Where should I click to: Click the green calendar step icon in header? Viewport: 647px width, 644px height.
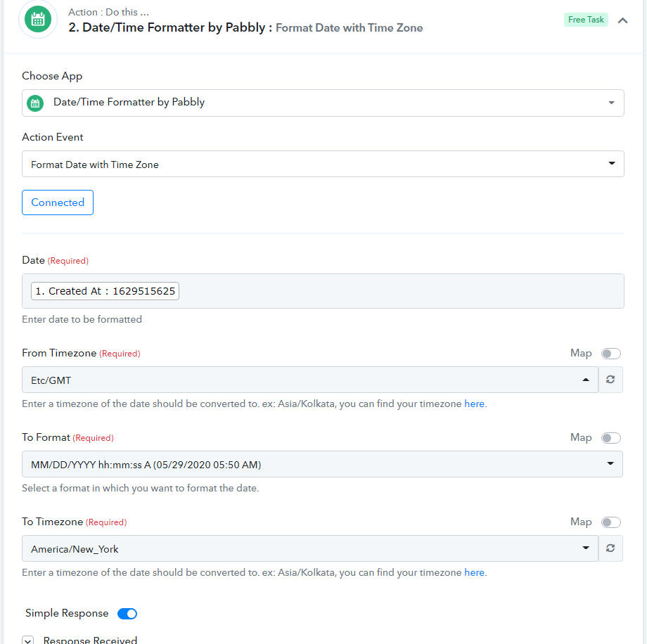38,20
